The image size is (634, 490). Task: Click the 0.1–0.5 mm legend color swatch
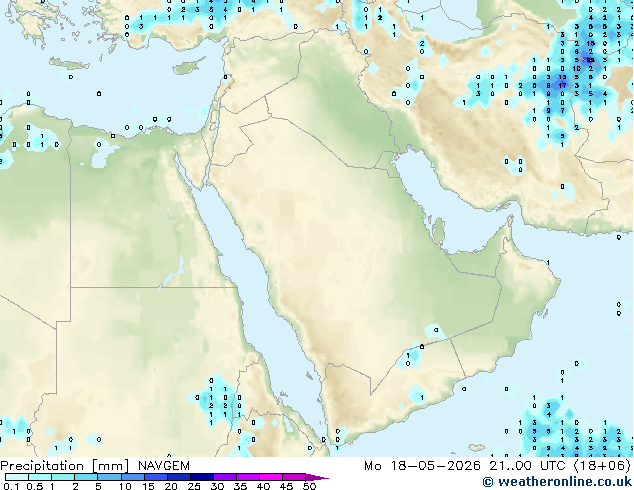pos(17,477)
